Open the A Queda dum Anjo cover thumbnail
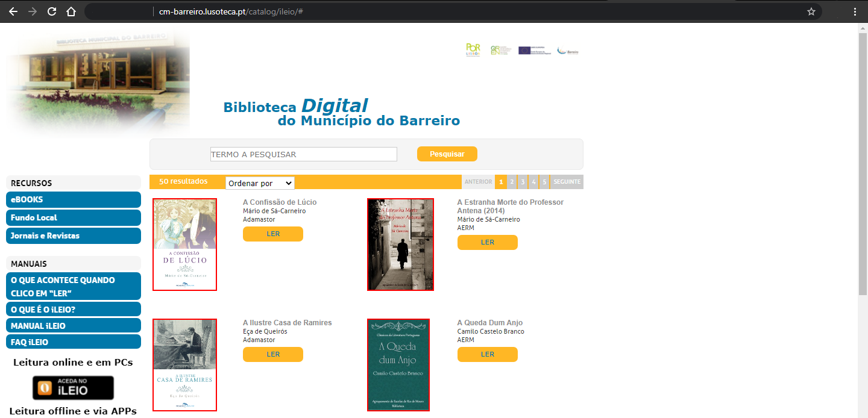This screenshot has width=868, height=418. click(x=399, y=365)
